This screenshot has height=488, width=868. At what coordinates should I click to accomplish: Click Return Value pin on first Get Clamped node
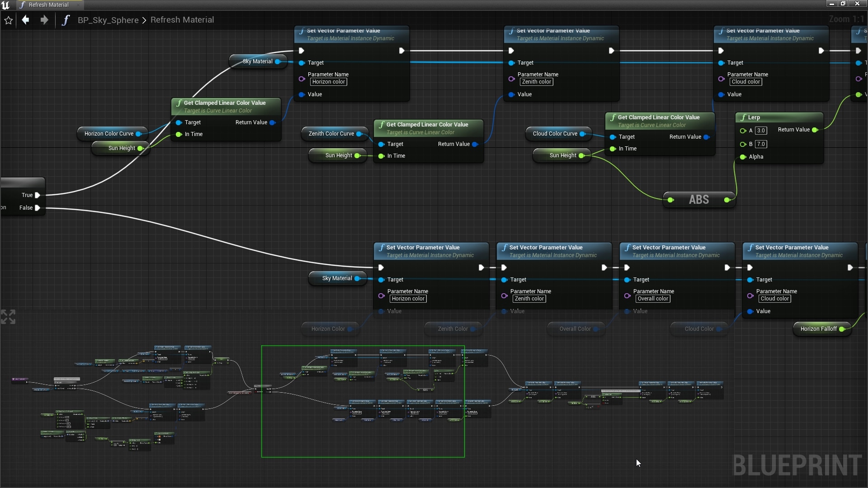click(272, 122)
